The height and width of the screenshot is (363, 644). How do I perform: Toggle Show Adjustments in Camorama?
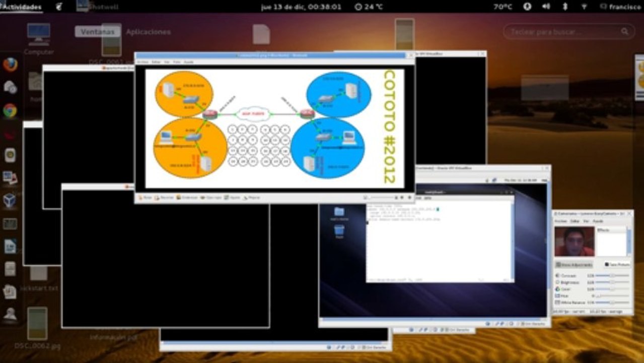[574, 264]
